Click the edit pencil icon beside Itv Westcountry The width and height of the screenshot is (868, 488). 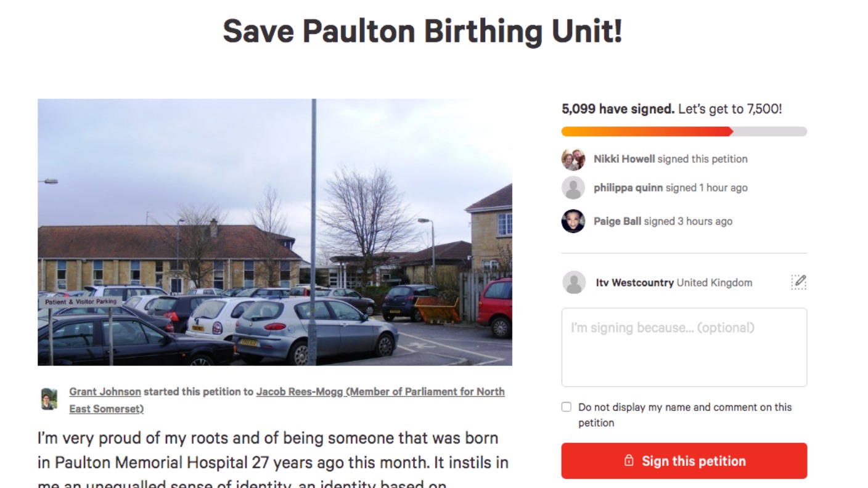(799, 282)
